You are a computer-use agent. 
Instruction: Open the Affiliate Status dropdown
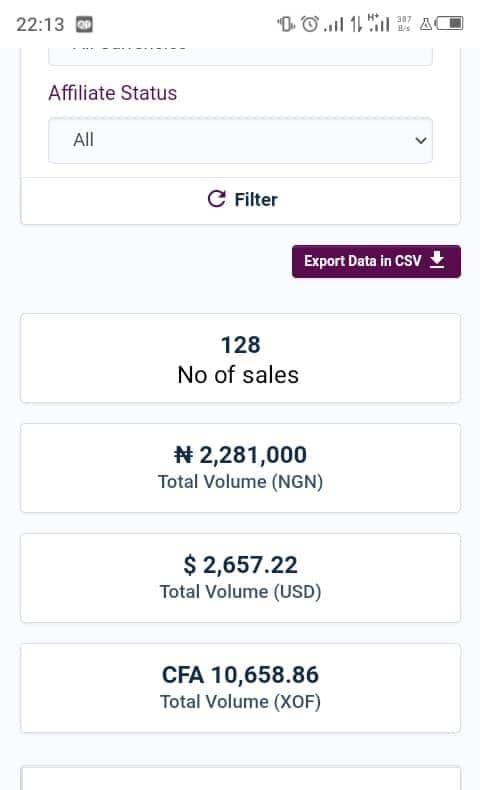(240, 140)
